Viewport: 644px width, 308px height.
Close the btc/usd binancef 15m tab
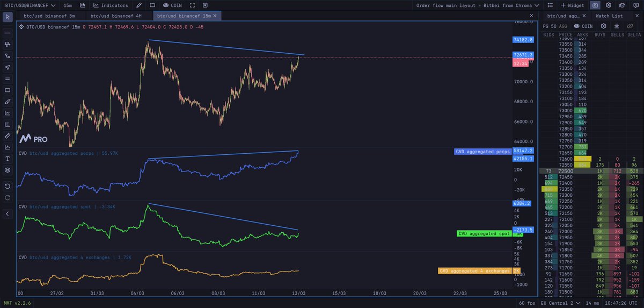[x=215, y=16]
